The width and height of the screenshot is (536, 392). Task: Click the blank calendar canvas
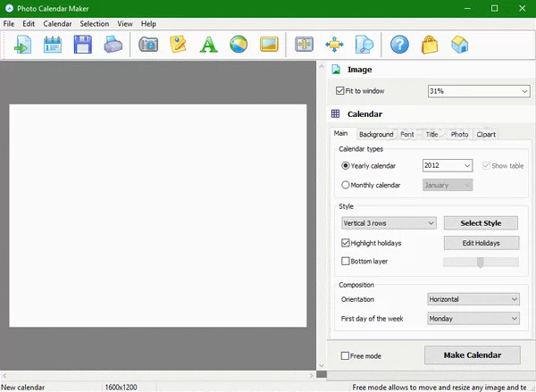(158, 216)
